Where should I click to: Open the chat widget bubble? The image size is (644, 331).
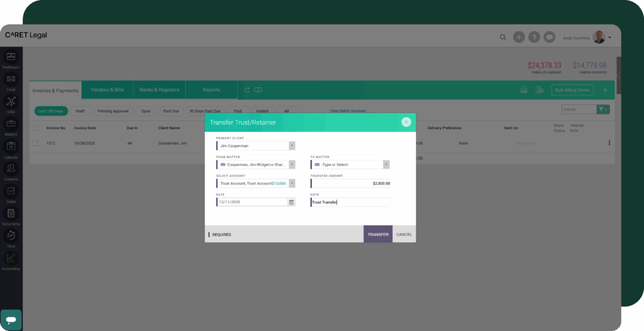click(x=11, y=319)
